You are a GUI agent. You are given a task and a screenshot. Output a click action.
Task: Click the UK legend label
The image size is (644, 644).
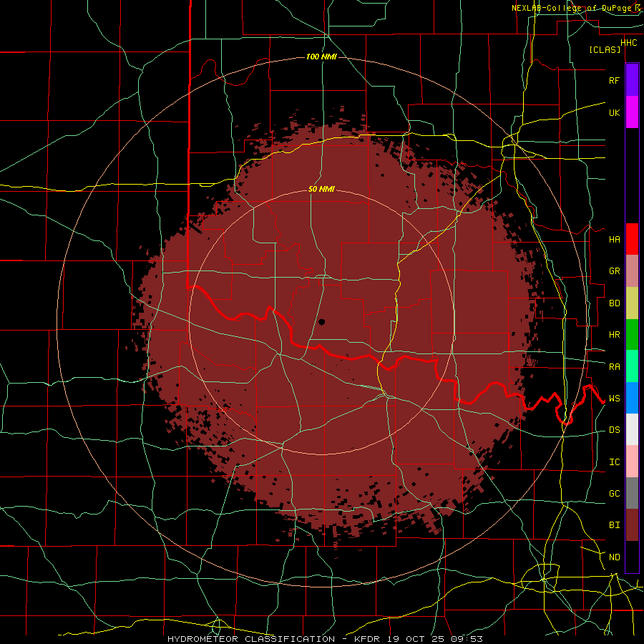(x=614, y=112)
